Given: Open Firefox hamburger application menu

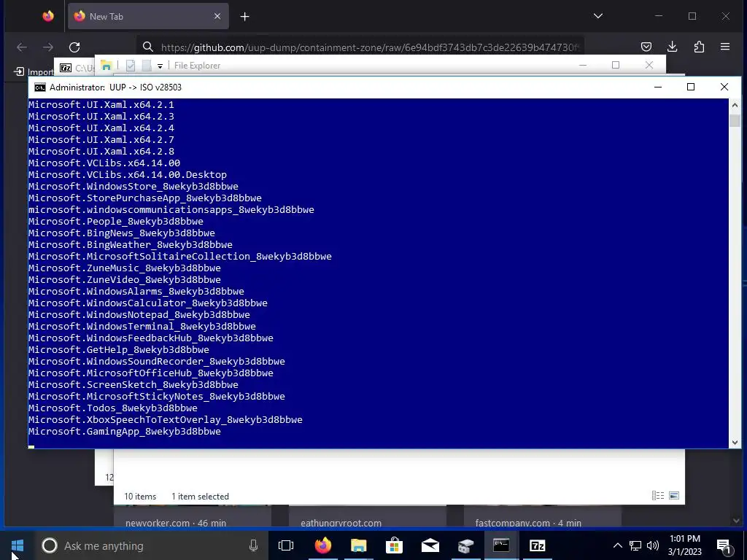Looking at the screenshot, I should click(725, 47).
